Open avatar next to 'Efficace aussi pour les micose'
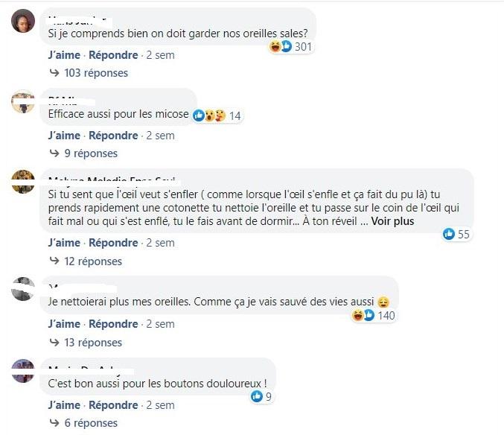This screenshot has height=435, width=504. tap(23, 101)
